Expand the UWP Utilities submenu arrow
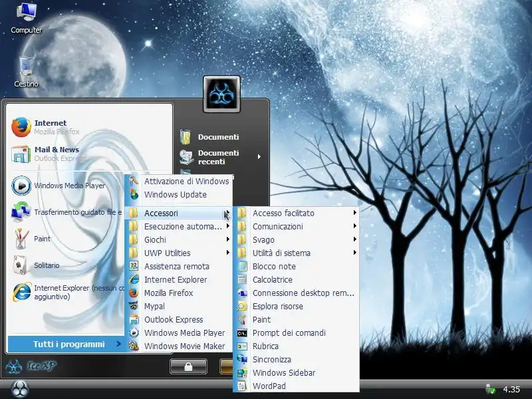532x399 pixels. point(228,253)
